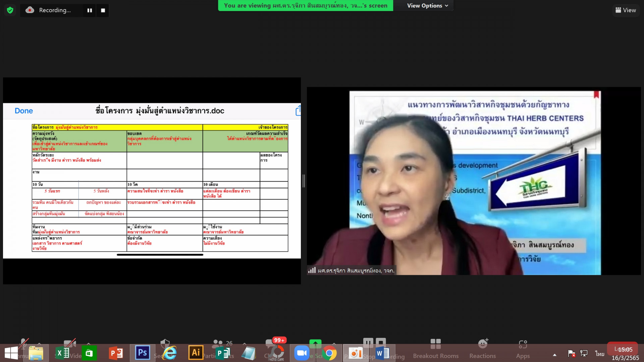Open Microsoft Store from the taskbar
This screenshot has height=362, width=644.
point(89,353)
